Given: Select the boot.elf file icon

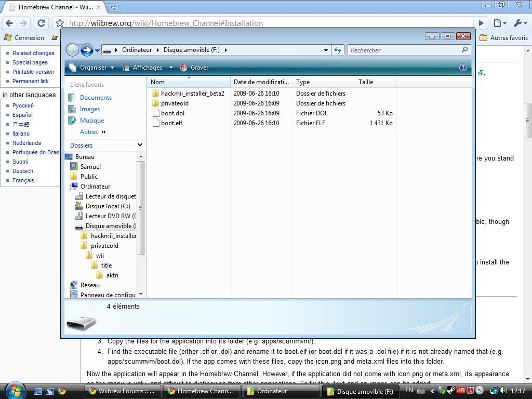Looking at the screenshot, I should pyautogui.click(x=156, y=123).
